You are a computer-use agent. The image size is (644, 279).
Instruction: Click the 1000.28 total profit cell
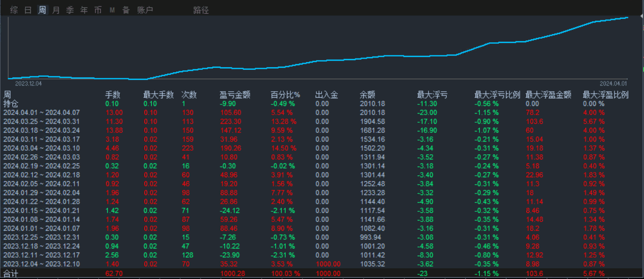232,273
